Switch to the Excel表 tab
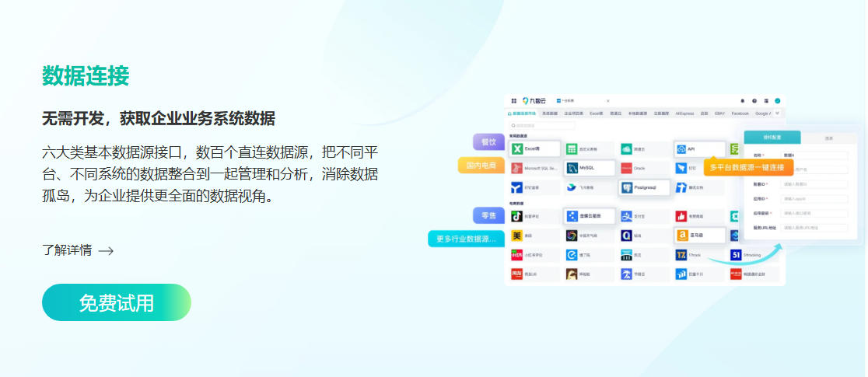The image size is (868, 377). tap(597, 113)
